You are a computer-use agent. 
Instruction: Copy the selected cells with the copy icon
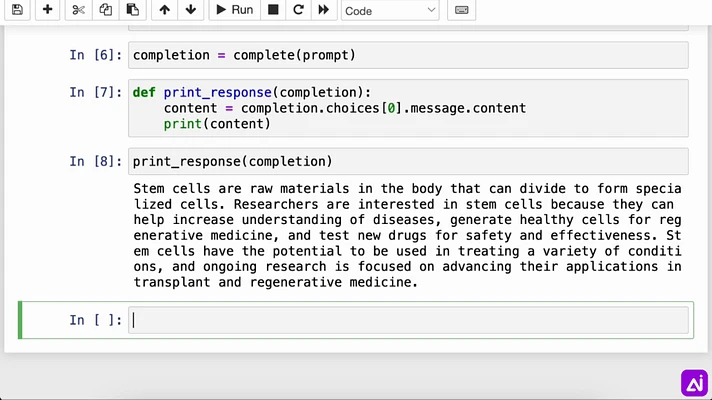[105, 10]
